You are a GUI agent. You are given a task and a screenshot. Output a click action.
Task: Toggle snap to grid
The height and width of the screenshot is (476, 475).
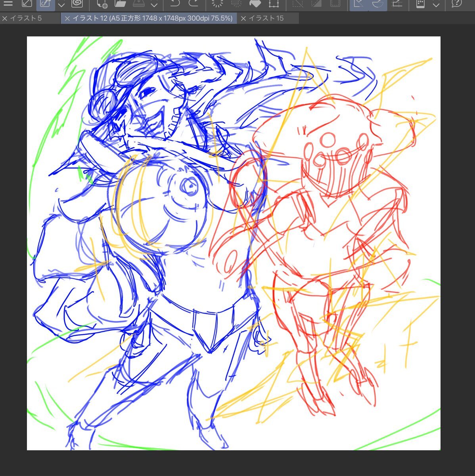point(397,4)
